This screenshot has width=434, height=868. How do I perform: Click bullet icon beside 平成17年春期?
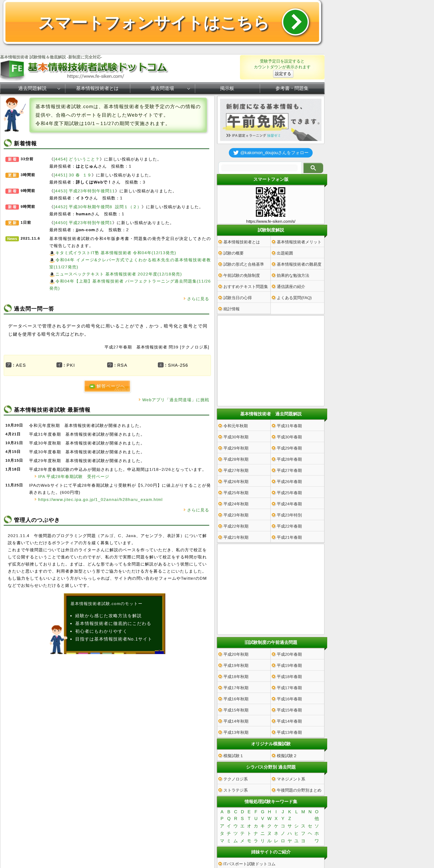[x=274, y=688]
